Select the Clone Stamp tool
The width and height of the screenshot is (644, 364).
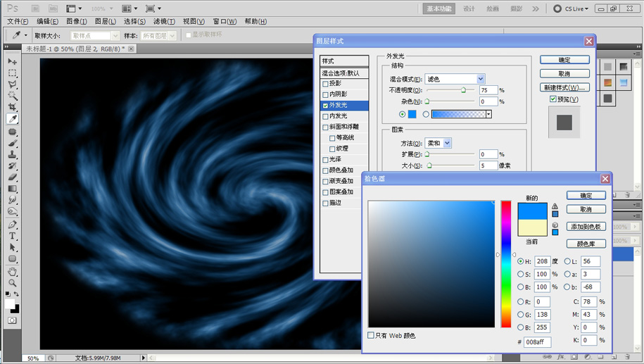[13, 154]
